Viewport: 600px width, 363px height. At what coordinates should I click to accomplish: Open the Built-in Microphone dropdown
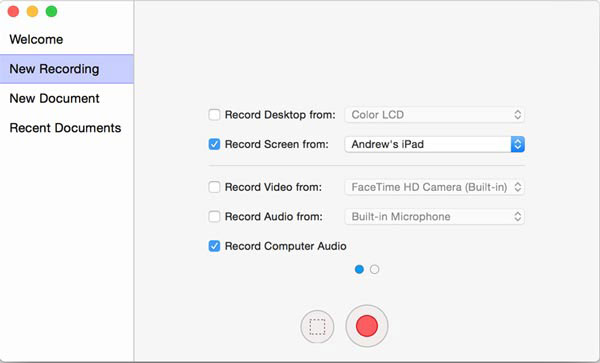pyautogui.click(x=434, y=216)
